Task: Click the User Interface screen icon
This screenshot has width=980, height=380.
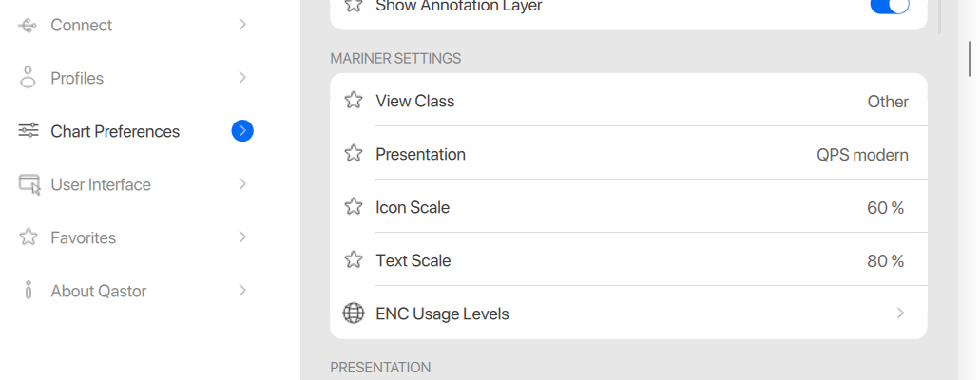Action: [29, 184]
